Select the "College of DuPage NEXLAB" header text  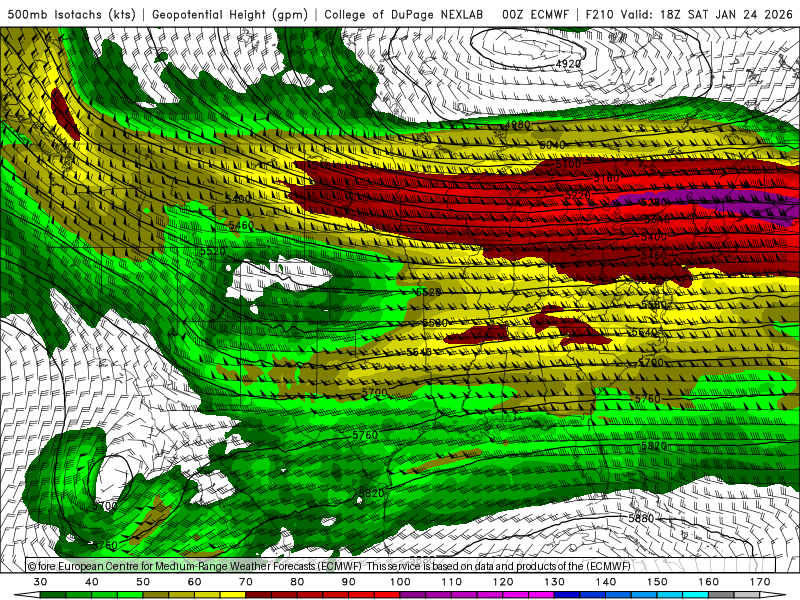coord(404,14)
